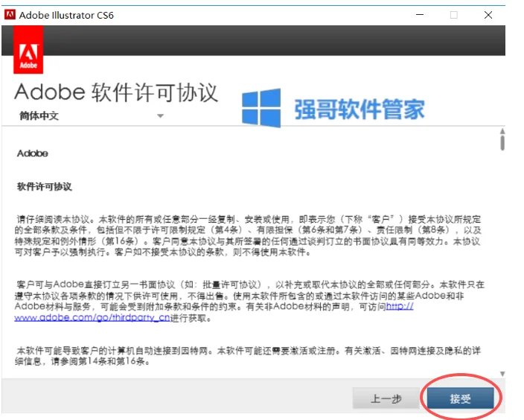
Task: Click paragraph starting '本软件可能导致客户的计算机'
Action: 248,356
